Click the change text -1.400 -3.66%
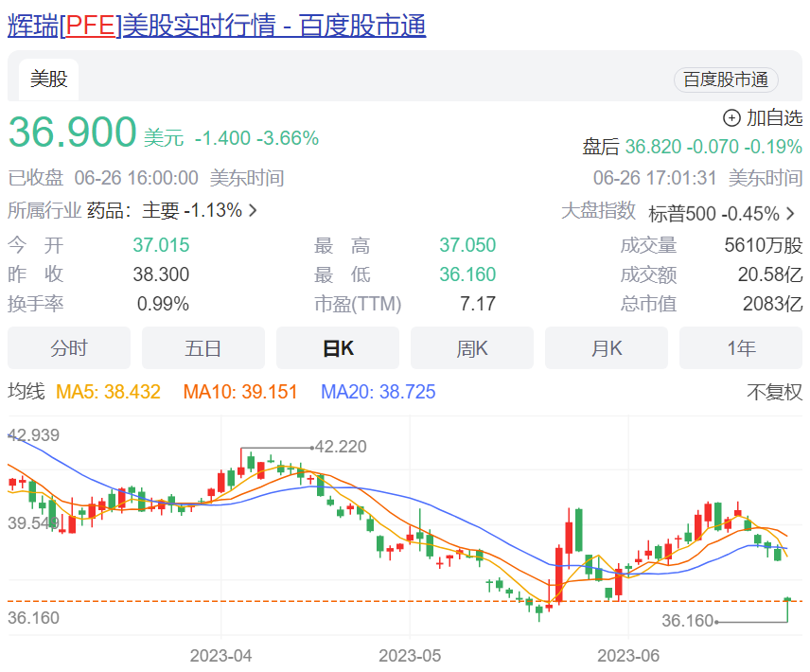 click(x=256, y=138)
